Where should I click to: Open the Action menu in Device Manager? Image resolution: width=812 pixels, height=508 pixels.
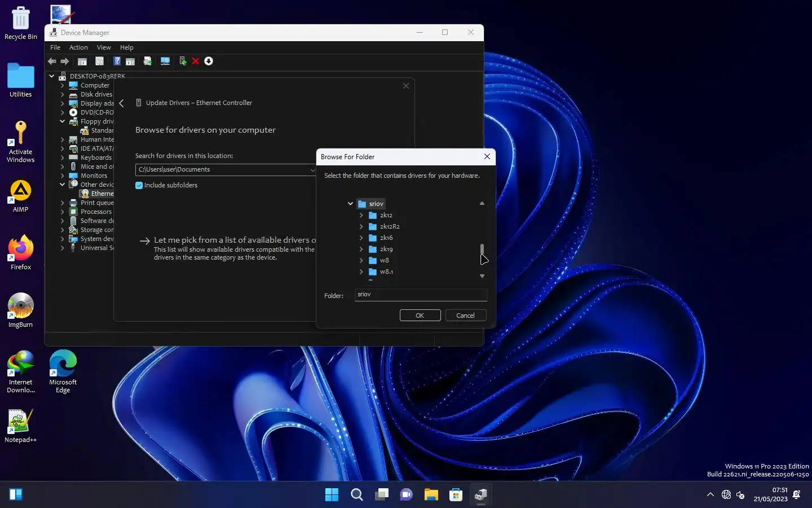click(x=78, y=47)
